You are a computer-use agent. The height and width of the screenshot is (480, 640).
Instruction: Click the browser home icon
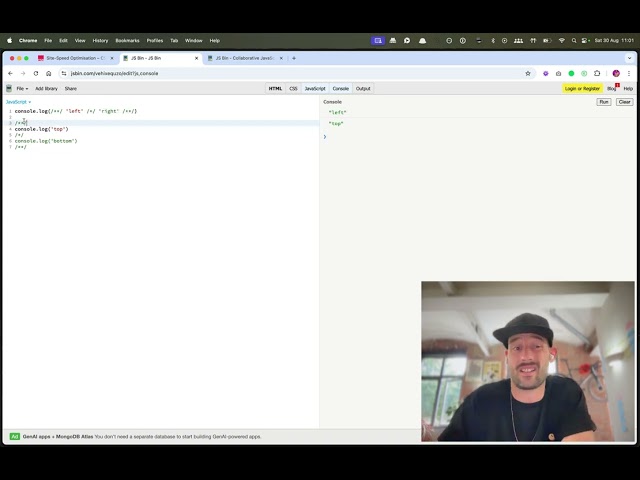point(49,73)
